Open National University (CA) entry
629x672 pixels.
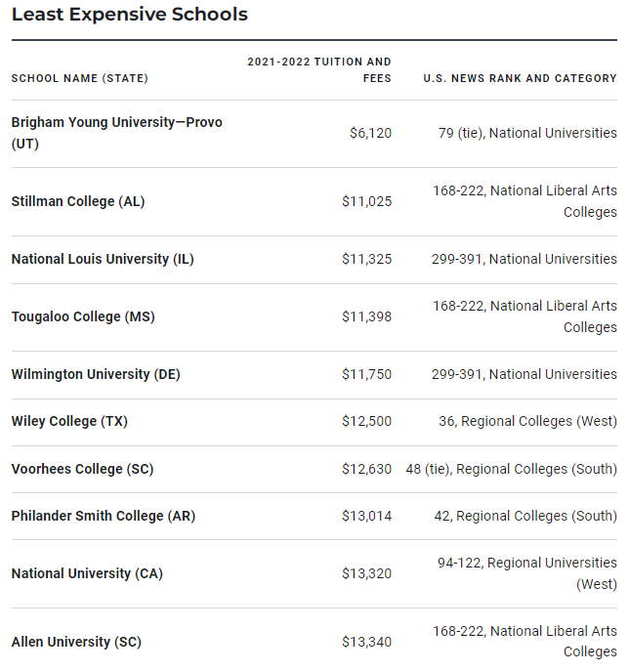pyautogui.click(x=87, y=573)
